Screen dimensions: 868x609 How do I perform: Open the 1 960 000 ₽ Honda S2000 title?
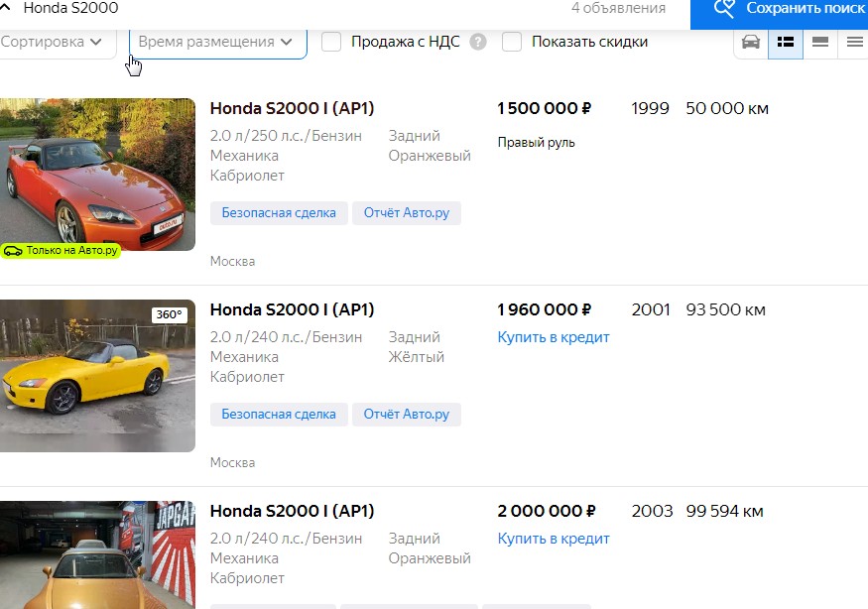coord(292,309)
